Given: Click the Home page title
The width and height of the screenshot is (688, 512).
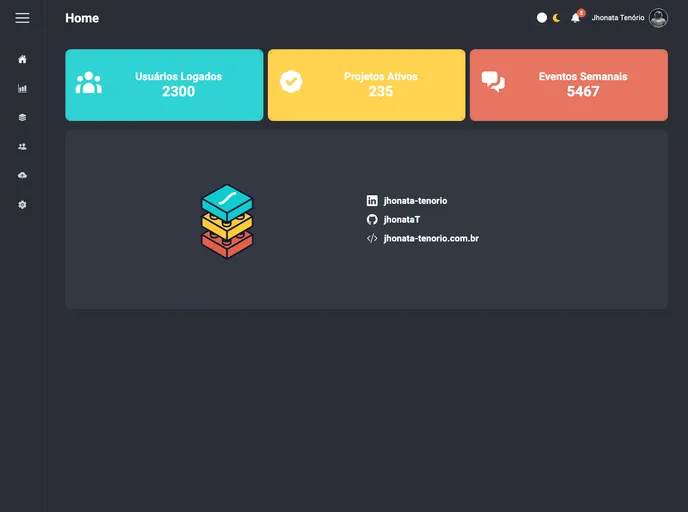Looking at the screenshot, I should 82,18.
